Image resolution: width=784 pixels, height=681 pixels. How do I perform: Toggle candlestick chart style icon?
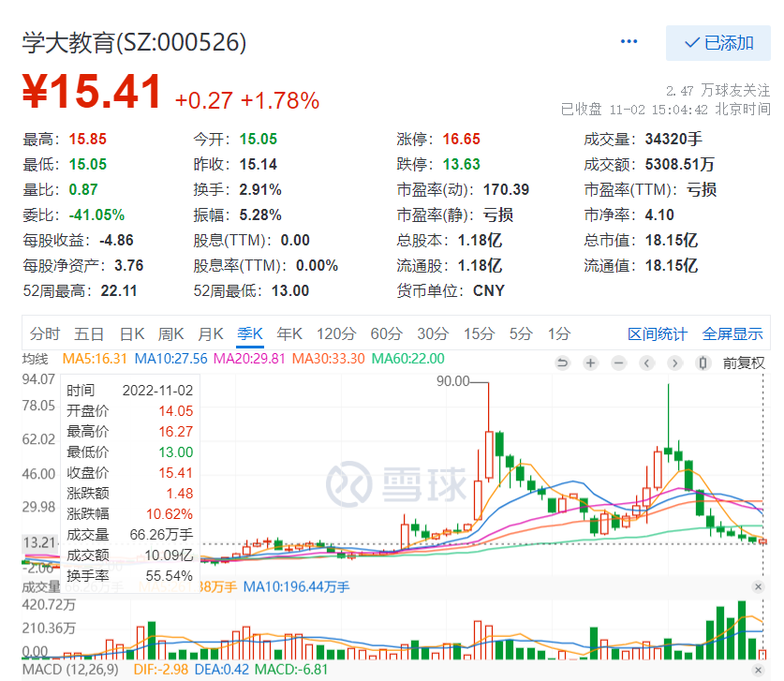tap(703, 363)
